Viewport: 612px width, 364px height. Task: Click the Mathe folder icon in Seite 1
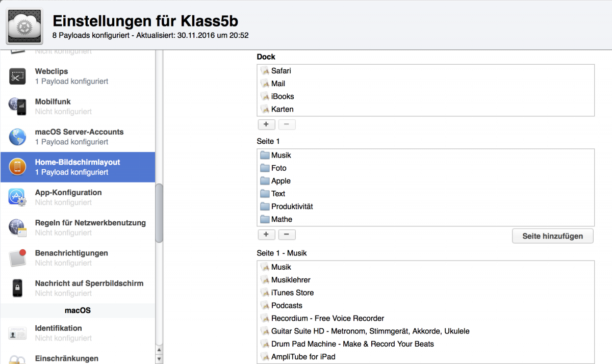(x=265, y=219)
